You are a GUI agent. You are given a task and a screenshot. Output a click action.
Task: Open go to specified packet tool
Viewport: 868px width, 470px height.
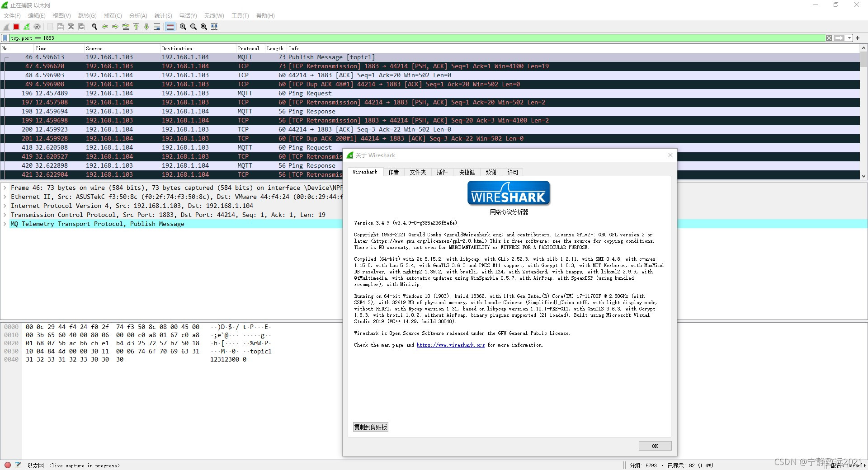pos(126,27)
